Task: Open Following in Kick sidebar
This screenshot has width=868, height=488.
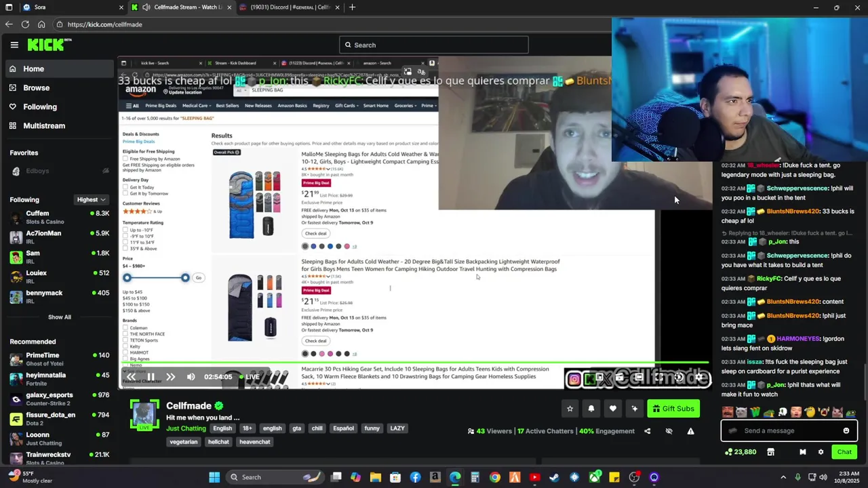Action: pyautogui.click(x=58, y=106)
